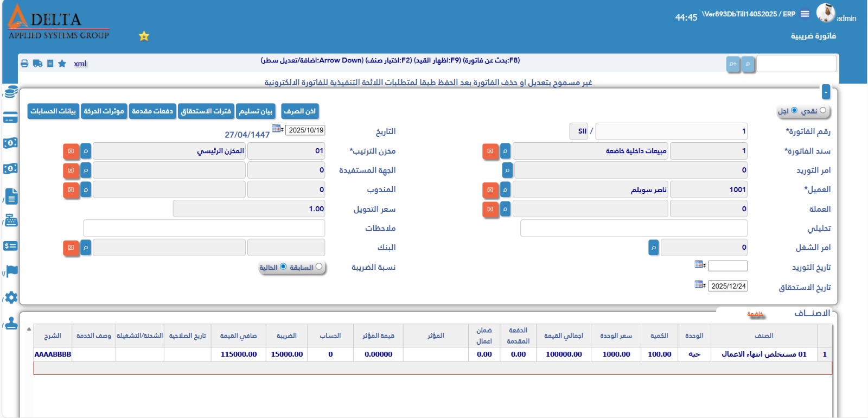Click the اذن الصرف button
Screen dimensions: 868x418
pyautogui.click(x=299, y=111)
